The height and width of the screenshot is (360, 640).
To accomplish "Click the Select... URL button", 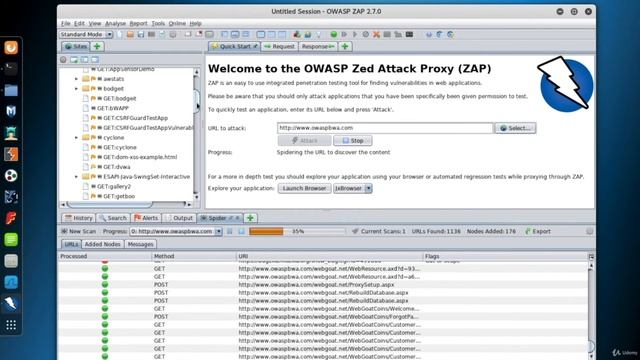I will tap(516, 128).
